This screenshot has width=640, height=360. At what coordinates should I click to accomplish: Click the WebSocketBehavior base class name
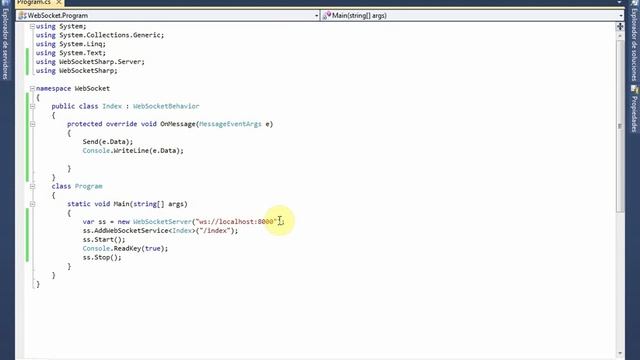pos(166,106)
